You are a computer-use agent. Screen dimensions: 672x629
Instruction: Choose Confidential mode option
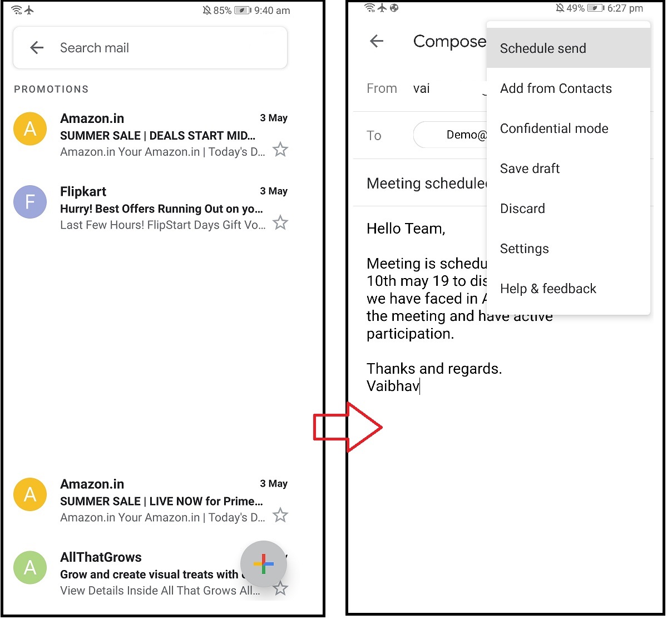tap(554, 128)
